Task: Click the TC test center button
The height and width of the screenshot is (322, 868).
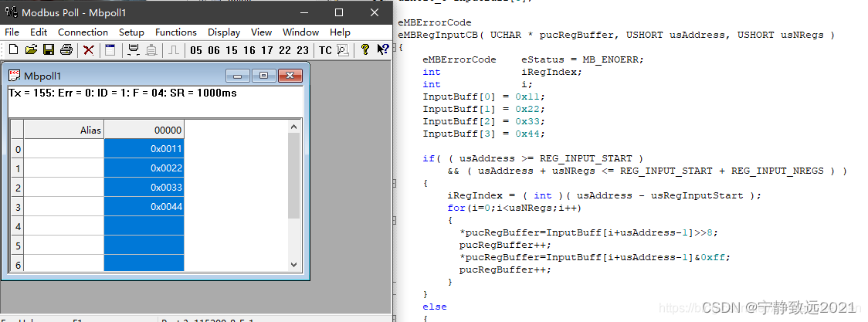Action: click(325, 50)
